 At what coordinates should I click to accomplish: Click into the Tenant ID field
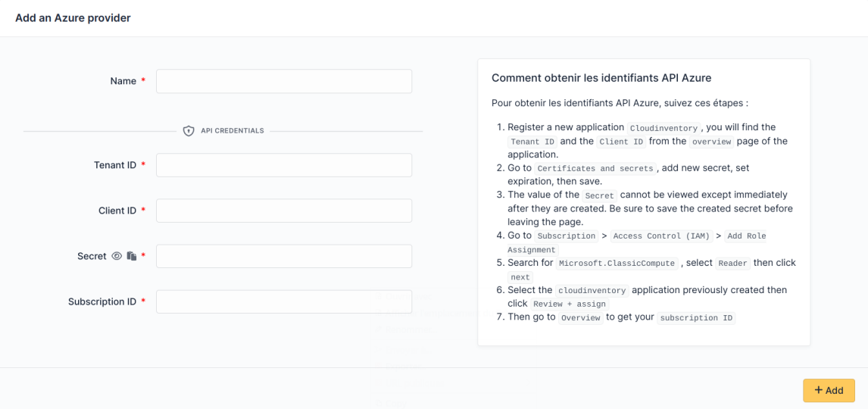tap(284, 165)
